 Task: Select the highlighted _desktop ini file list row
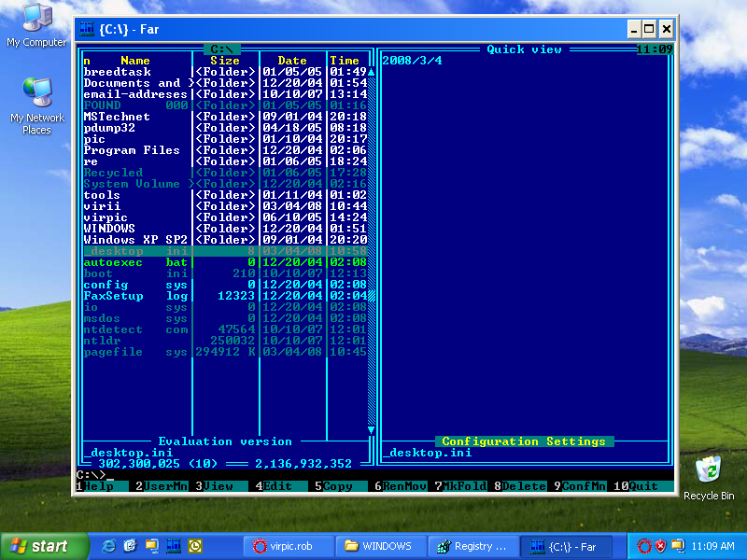click(225, 251)
